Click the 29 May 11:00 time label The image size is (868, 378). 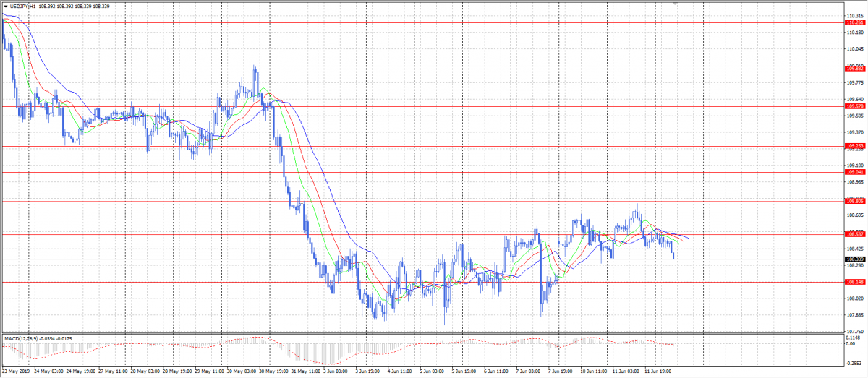[x=208, y=372]
